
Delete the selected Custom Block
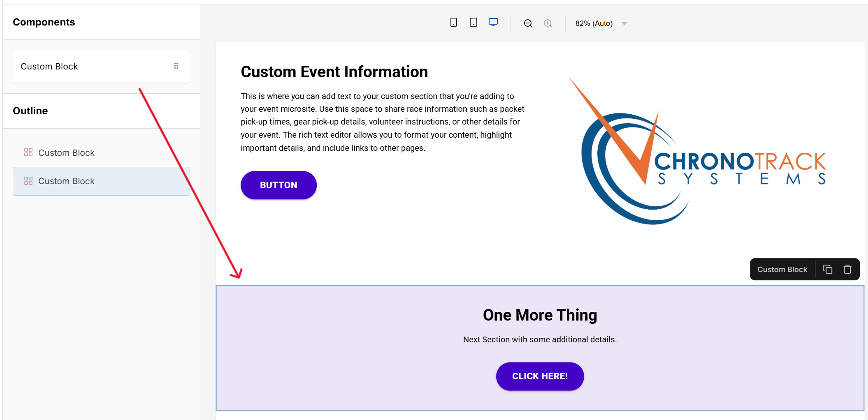click(x=847, y=269)
